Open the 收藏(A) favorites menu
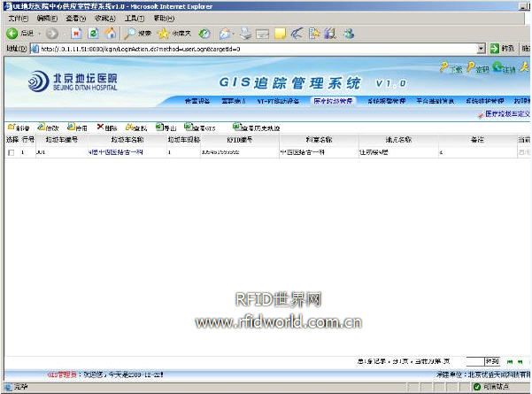The image size is (532, 394). click(104, 19)
